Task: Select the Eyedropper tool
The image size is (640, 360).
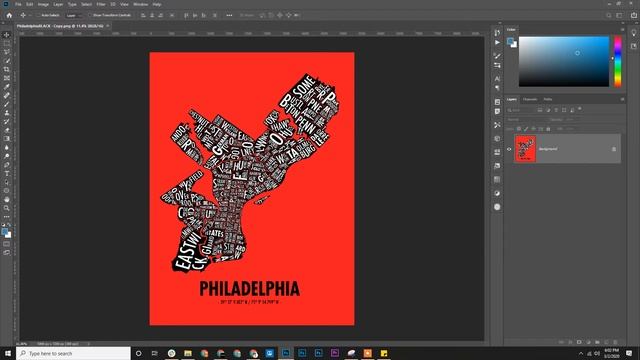Action: point(7,87)
